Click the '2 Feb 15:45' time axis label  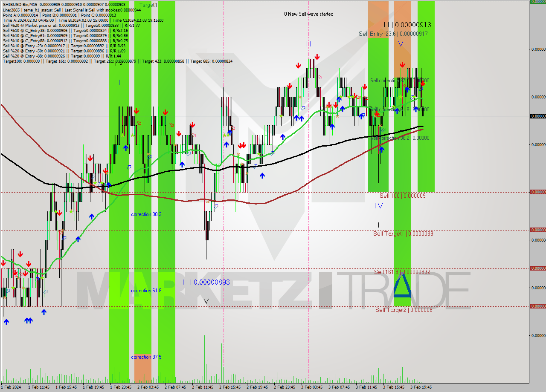pos(230,387)
